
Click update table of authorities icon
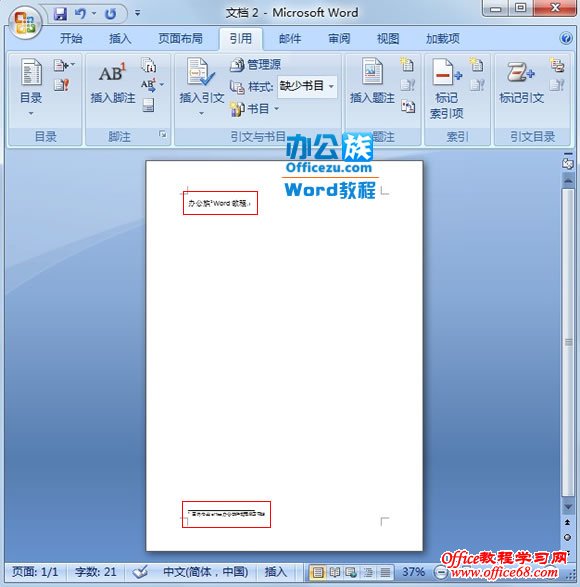(x=557, y=85)
